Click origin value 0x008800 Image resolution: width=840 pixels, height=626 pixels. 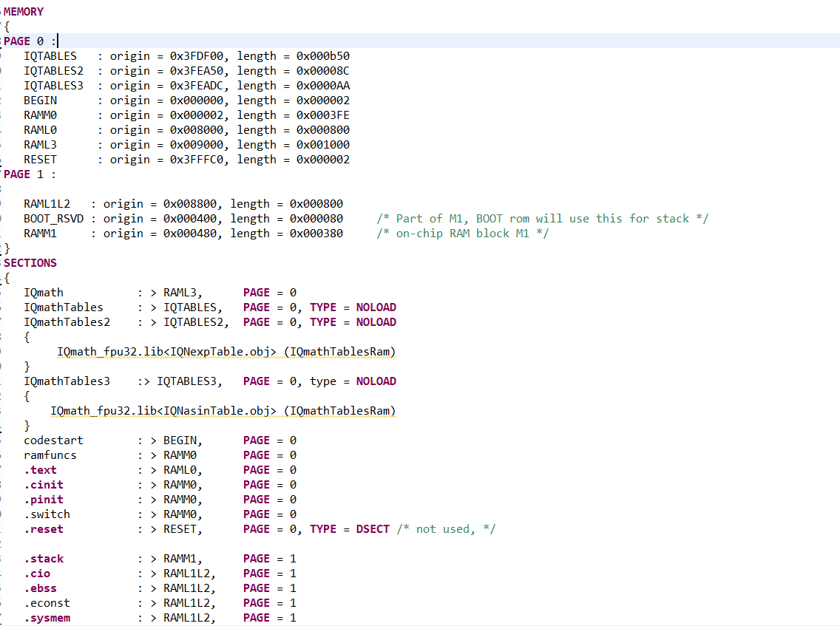point(189,204)
